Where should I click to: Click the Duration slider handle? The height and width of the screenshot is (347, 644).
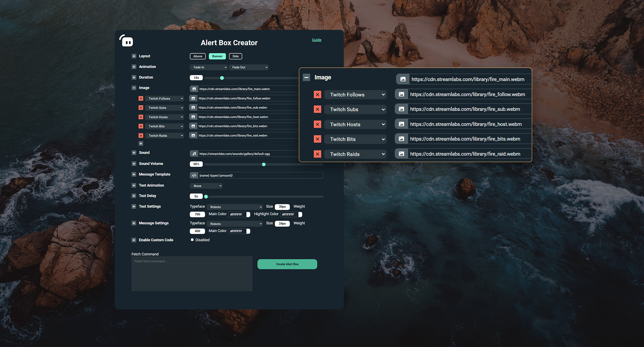click(222, 78)
